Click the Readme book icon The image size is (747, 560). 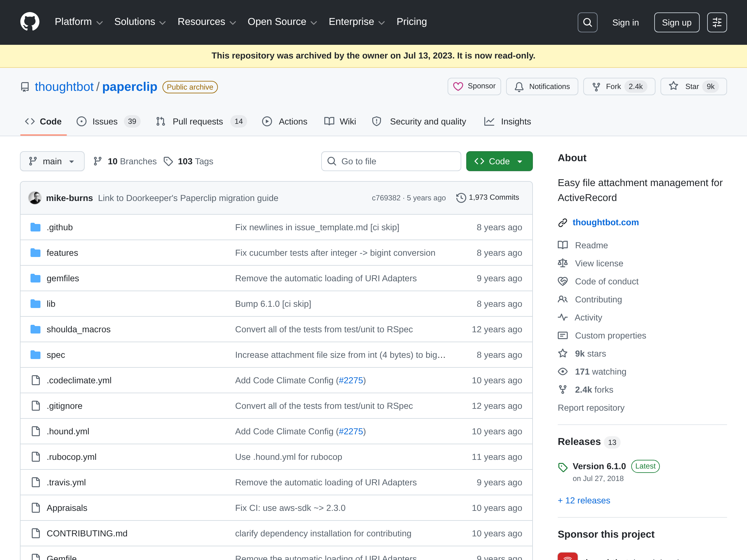(x=563, y=245)
